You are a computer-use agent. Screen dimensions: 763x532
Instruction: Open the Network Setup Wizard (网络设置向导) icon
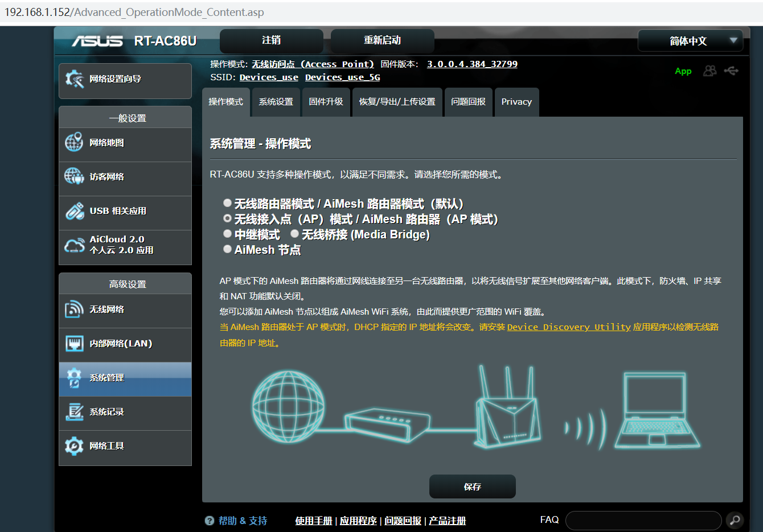point(75,79)
